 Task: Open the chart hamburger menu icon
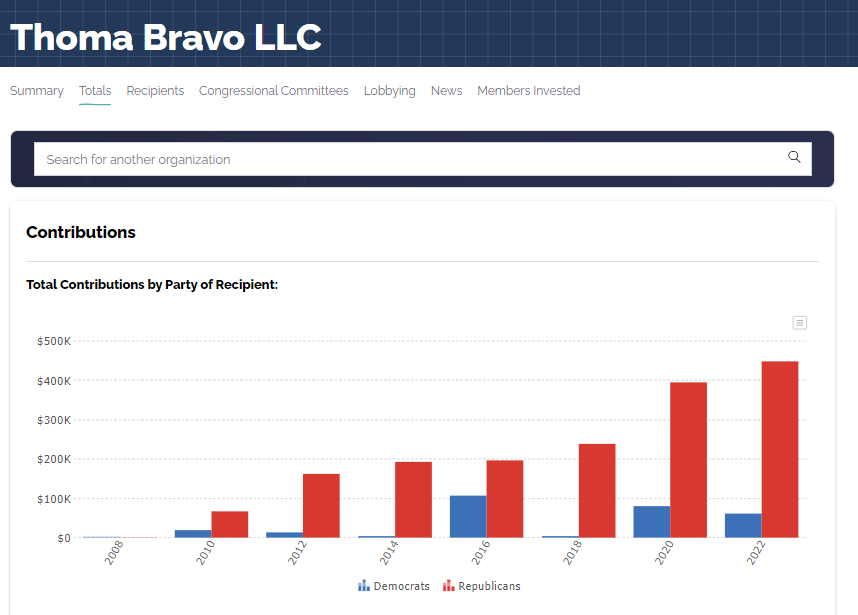[x=799, y=322]
